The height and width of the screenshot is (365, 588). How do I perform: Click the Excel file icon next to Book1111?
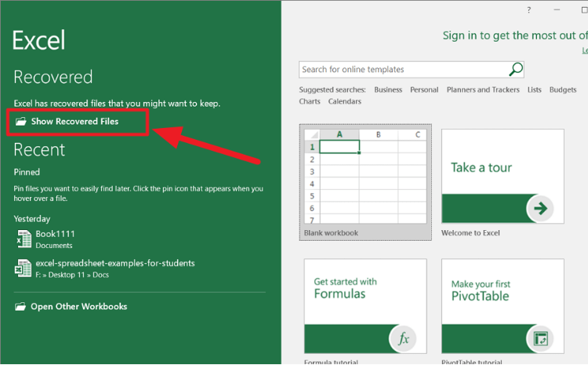point(24,239)
